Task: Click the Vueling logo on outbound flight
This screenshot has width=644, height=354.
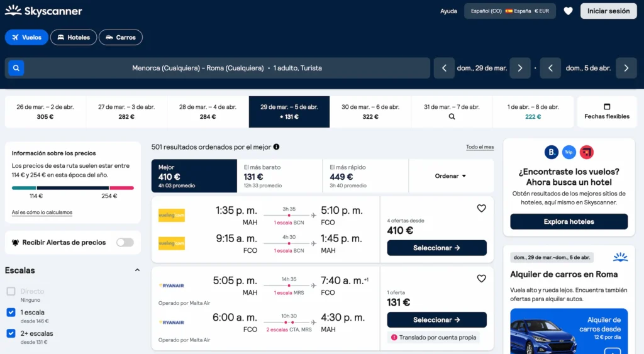Action: pos(172,215)
